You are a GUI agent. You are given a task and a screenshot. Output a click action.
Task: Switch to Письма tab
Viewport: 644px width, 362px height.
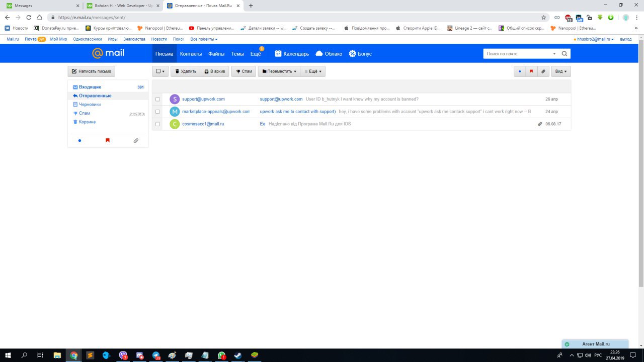(165, 54)
